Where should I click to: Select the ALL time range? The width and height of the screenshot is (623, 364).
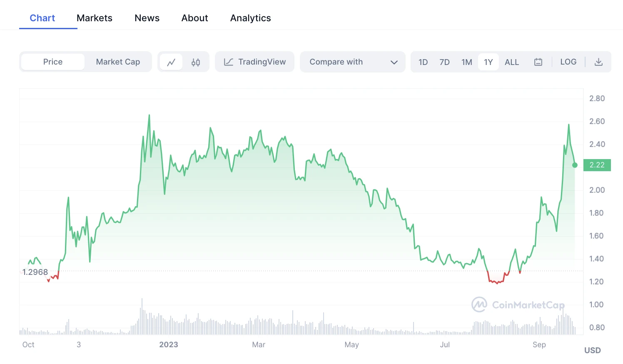pos(511,62)
